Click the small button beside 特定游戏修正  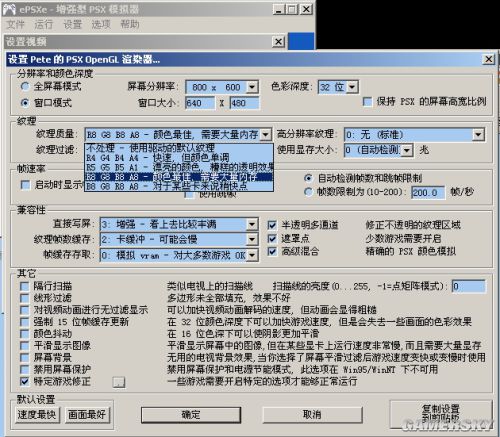point(119,382)
